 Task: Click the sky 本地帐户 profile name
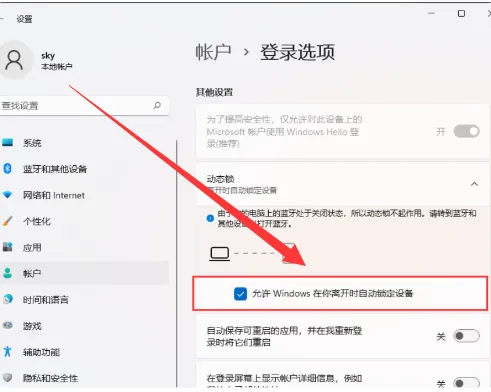[x=57, y=60]
